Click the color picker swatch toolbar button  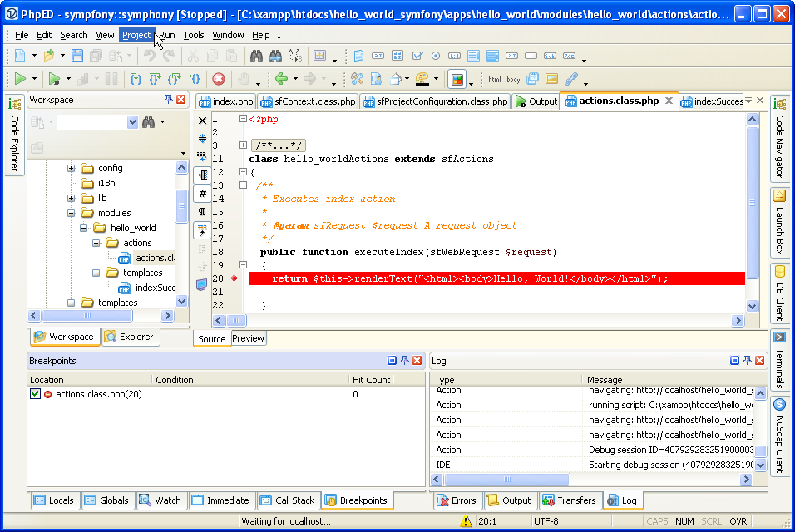click(x=456, y=79)
